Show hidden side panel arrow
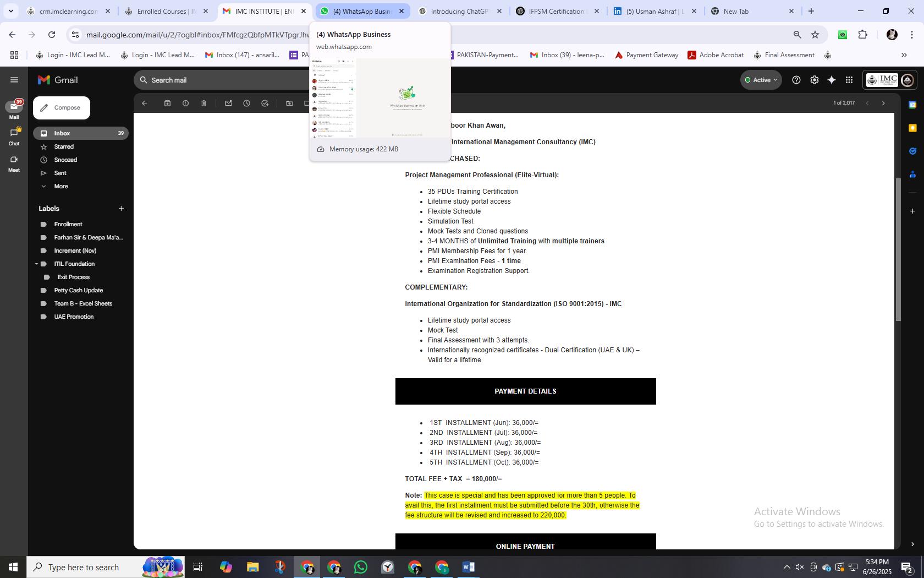Screen dimensions: 924x578 912,544
